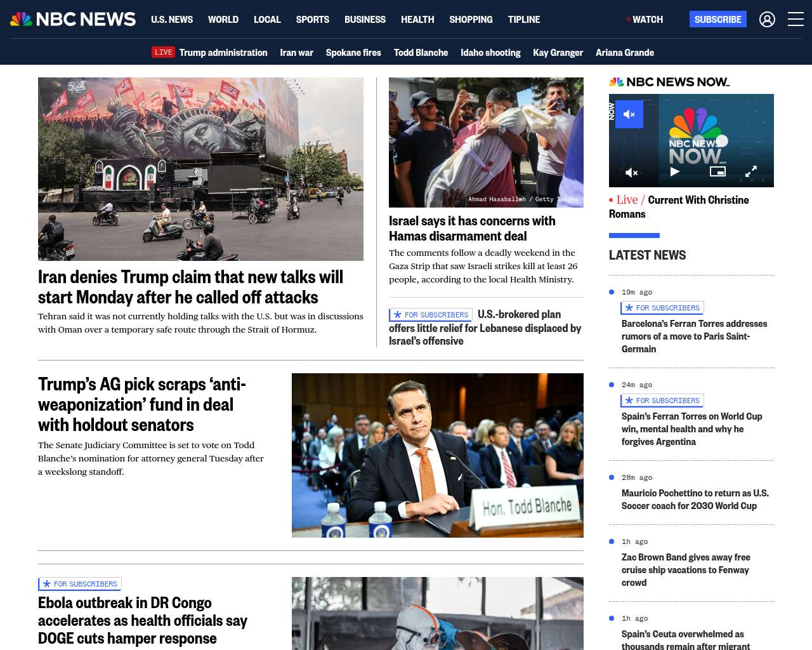Screen dimensions: 812x650
Task: Open the Kay Granger topic
Action: 558,53
